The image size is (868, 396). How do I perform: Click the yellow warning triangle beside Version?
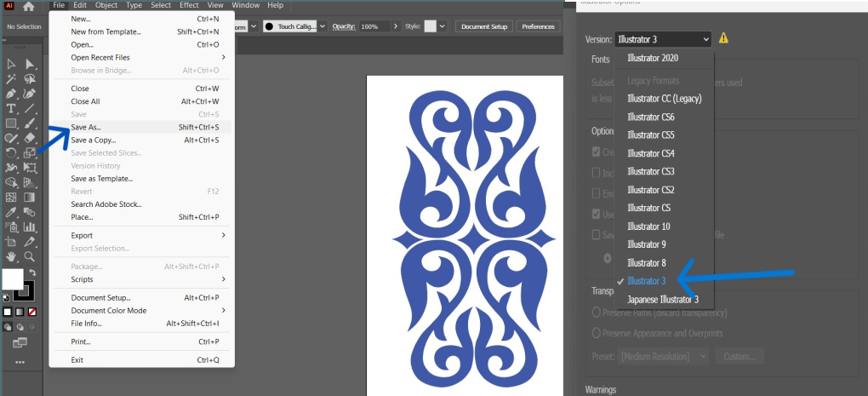tap(723, 38)
